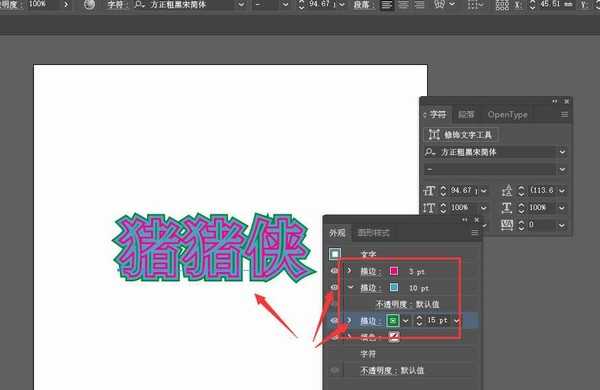The width and height of the screenshot is (600, 390).
Task: Open vertical scale dropdown
Action: point(484,208)
